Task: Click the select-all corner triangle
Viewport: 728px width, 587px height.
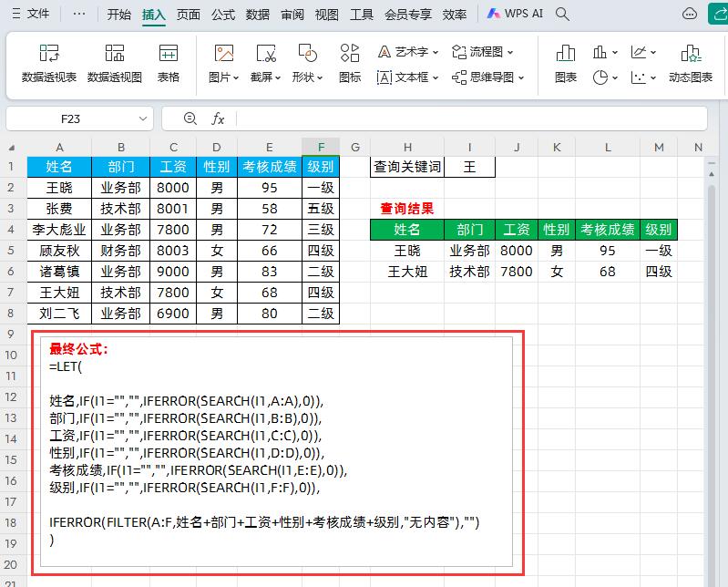Action: point(12,148)
